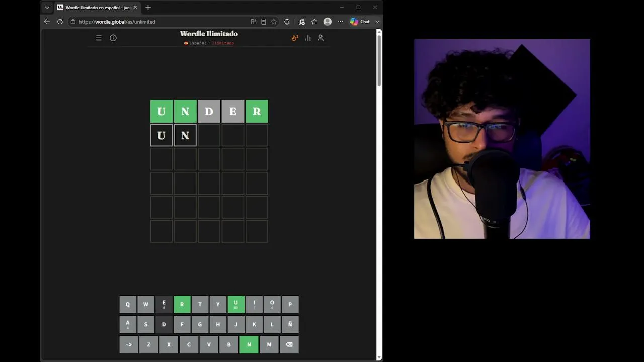The image size is (644, 362).
Task: Open the immersive reader icon in the address bar
Action: tap(264, 22)
